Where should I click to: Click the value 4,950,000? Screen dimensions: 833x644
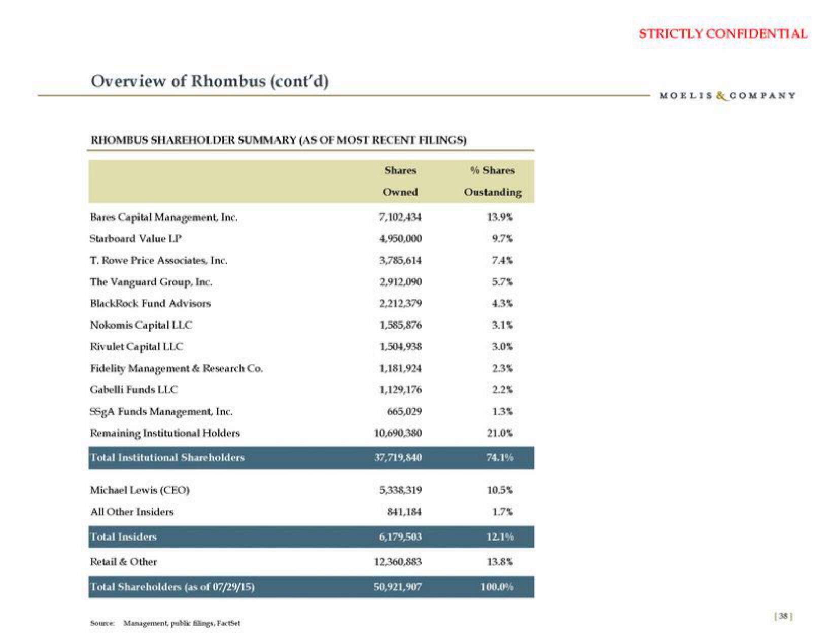coord(400,239)
